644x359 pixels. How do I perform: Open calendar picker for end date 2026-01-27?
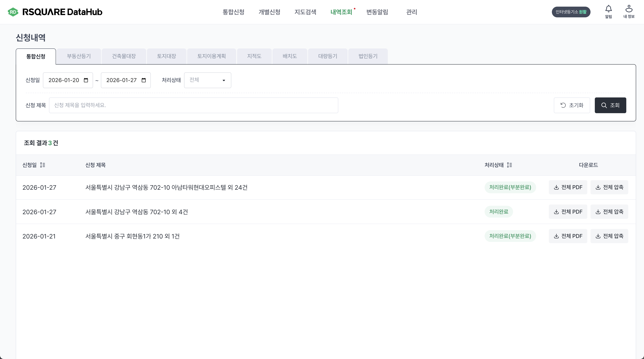(144, 80)
